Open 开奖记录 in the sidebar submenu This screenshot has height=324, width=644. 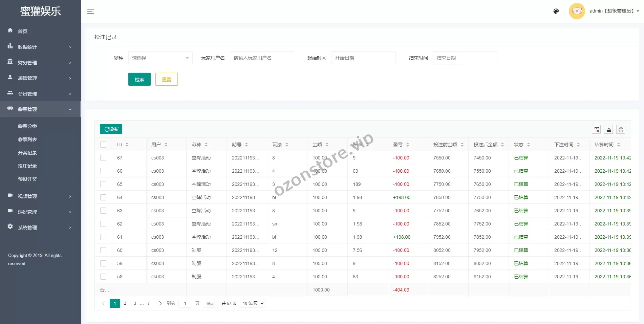[27, 153]
